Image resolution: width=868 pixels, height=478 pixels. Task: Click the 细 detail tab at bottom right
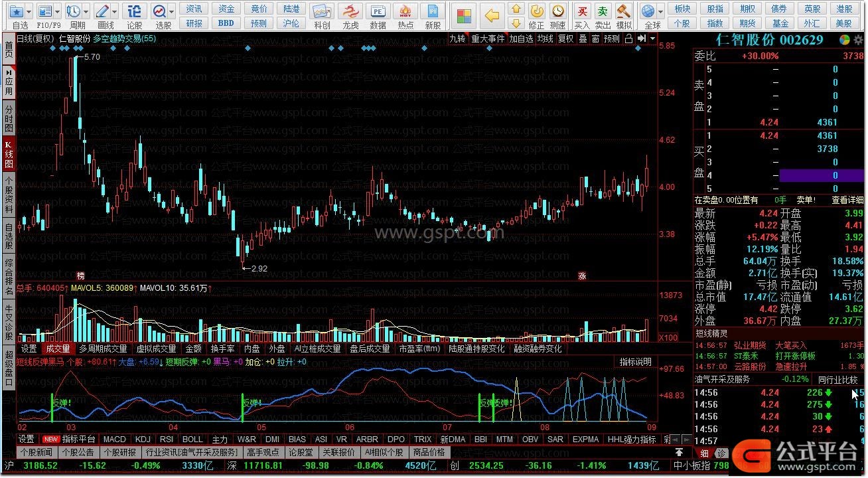(705, 453)
